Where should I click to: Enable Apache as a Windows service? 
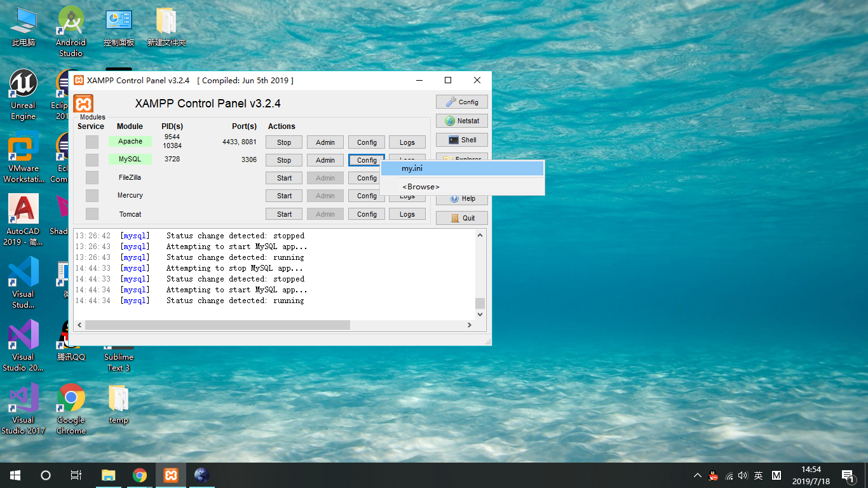(x=92, y=141)
